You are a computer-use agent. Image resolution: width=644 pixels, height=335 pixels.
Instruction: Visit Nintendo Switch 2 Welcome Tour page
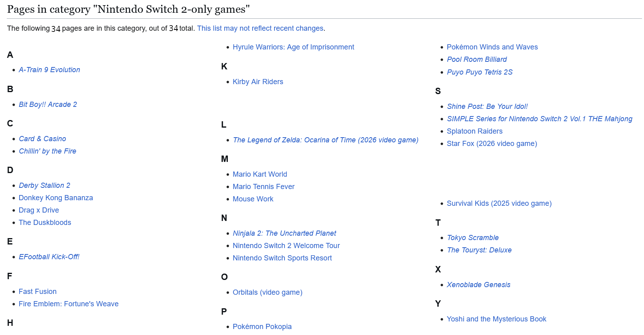click(x=286, y=246)
